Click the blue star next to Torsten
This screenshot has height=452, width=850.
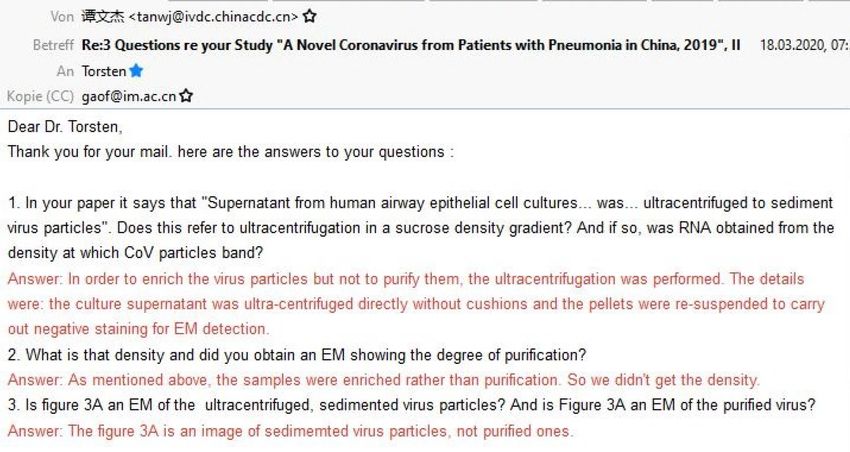(x=136, y=71)
